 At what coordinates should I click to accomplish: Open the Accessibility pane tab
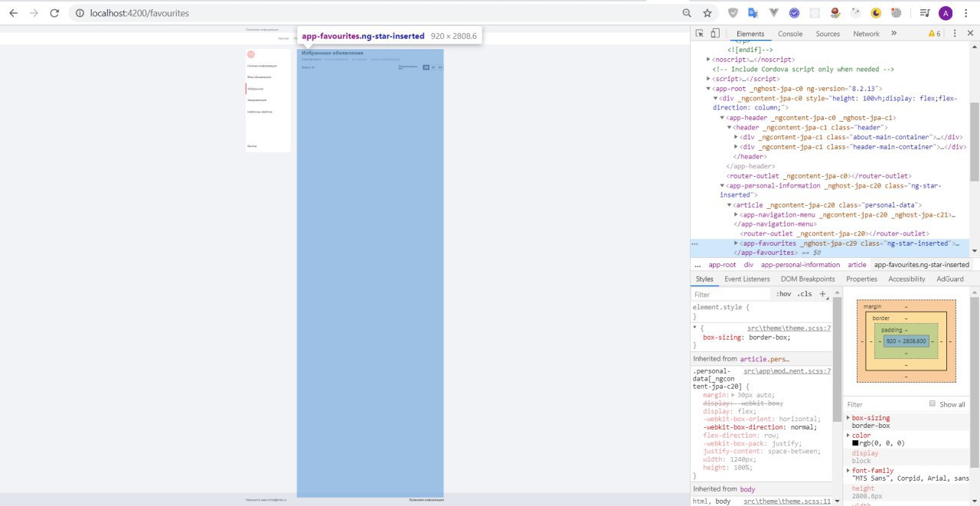click(906, 279)
